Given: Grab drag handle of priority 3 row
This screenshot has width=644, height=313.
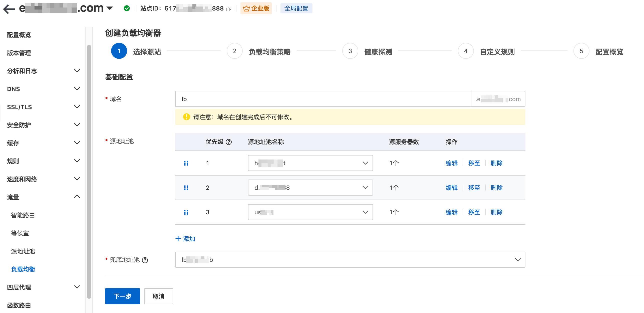Looking at the screenshot, I should click(186, 212).
